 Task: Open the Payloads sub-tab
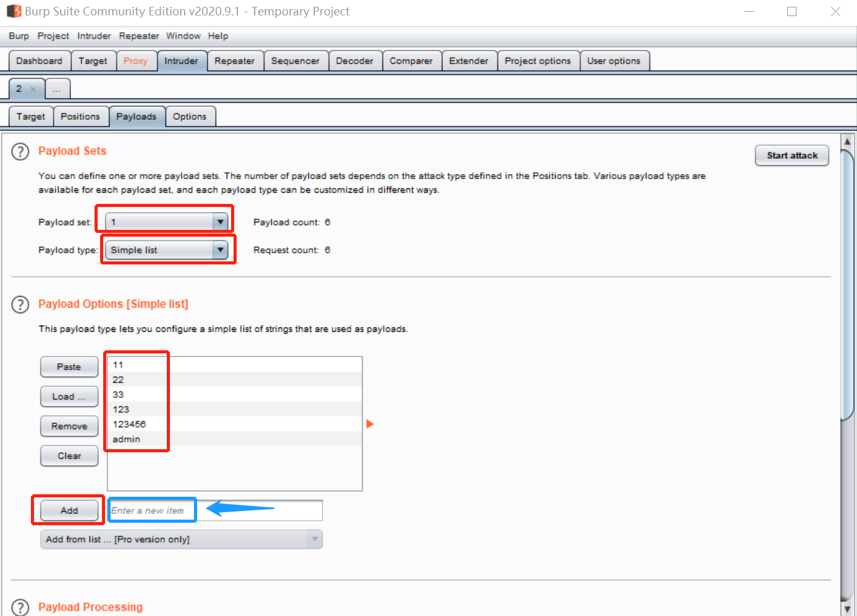(137, 116)
